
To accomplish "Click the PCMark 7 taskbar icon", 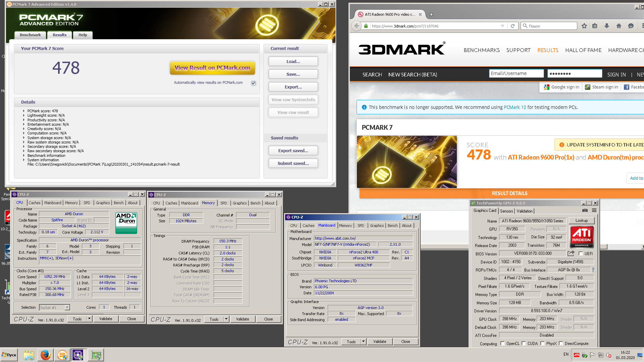I will point(62,355).
